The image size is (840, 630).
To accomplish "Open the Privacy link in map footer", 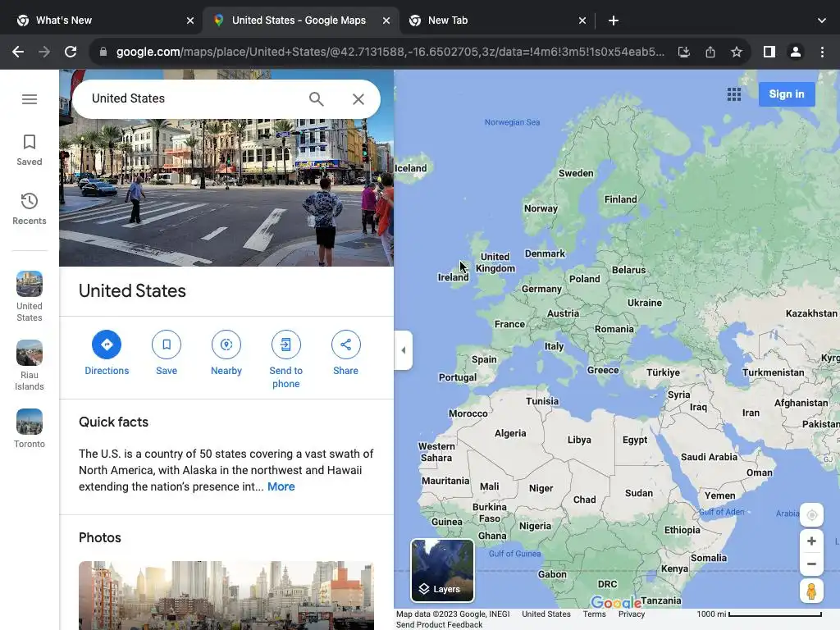I will 632,614.
